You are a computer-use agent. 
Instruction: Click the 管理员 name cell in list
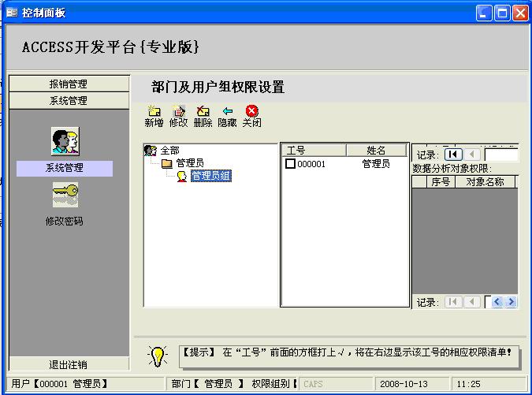[x=376, y=164]
